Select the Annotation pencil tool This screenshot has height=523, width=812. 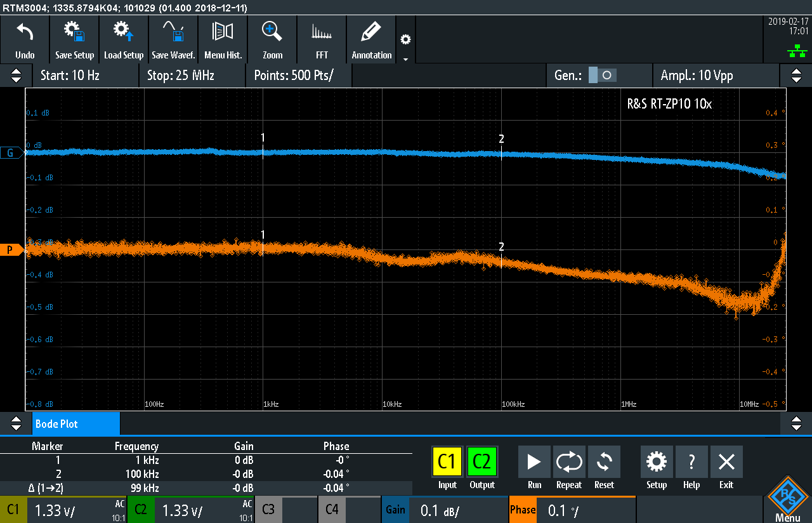coord(371,39)
